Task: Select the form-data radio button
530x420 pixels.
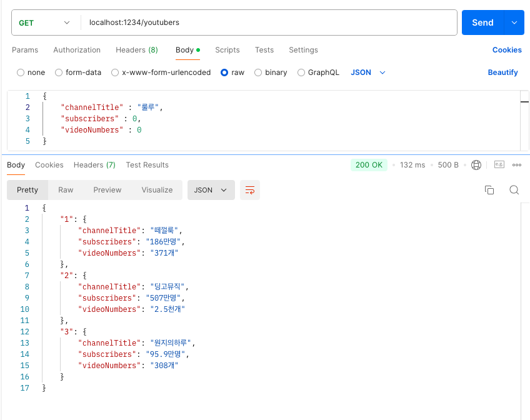Action: tap(59, 72)
